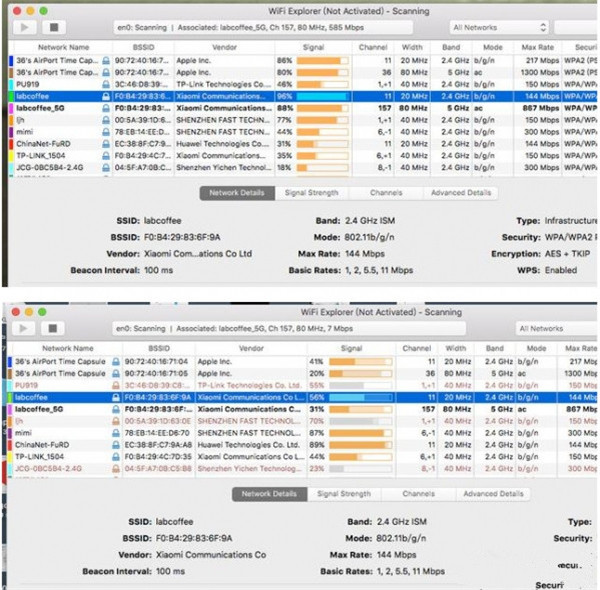This screenshot has width=600, height=590.
Task: Click purple swatch of mimi row, lower window
Action: (10, 433)
